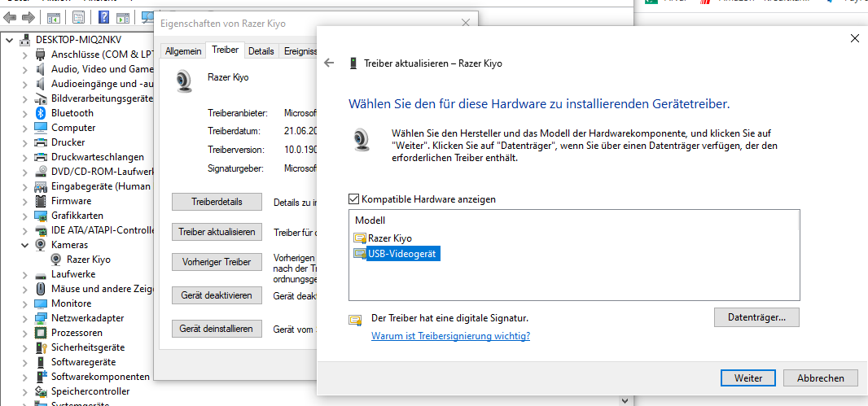Click the Computer monitor icon in device tree
Image resolution: width=868 pixels, height=406 pixels.
pos(41,128)
